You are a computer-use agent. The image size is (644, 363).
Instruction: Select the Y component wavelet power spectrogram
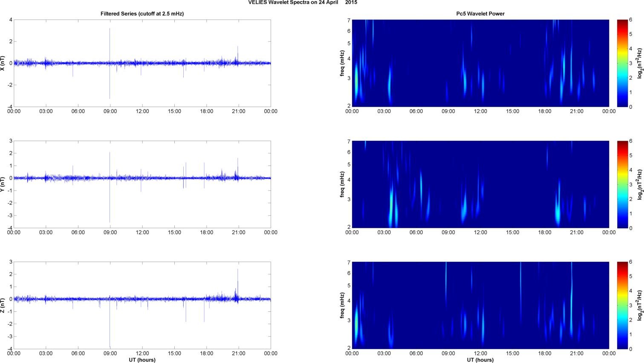480,184
